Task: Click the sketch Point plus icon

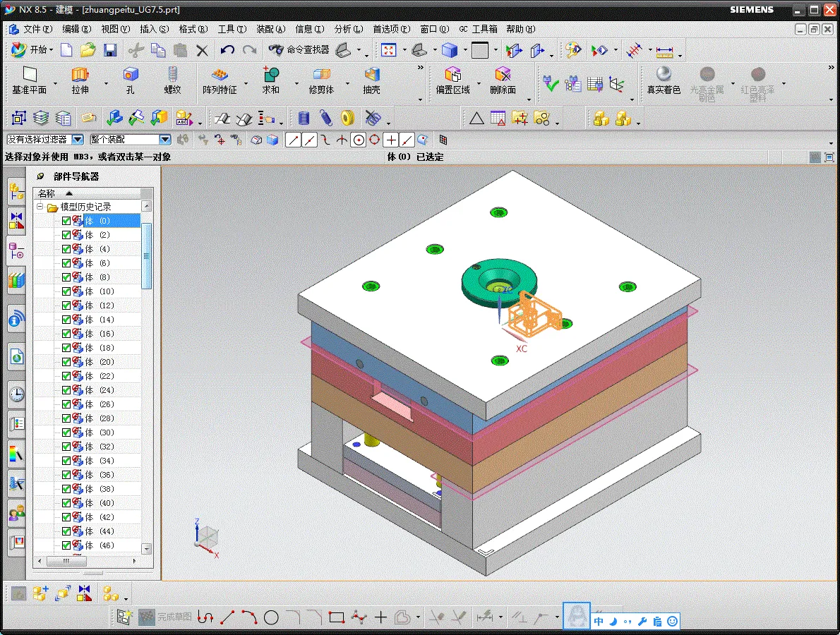Action: [x=380, y=617]
